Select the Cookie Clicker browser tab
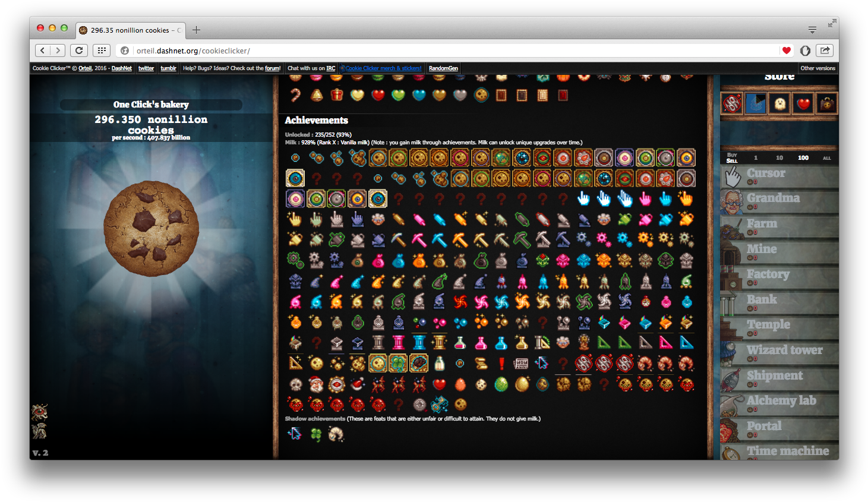The image size is (868, 502). point(131,30)
